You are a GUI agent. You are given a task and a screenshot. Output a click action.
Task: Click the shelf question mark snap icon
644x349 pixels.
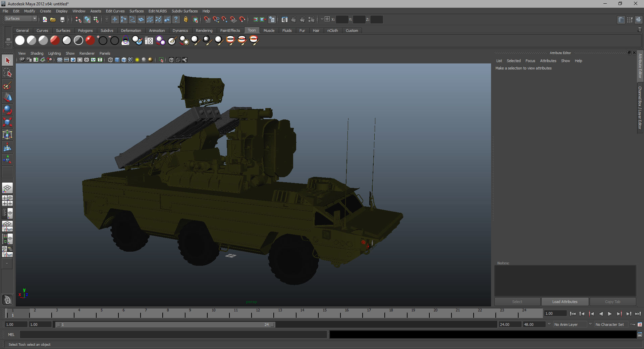pyautogui.click(x=176, y=20)
